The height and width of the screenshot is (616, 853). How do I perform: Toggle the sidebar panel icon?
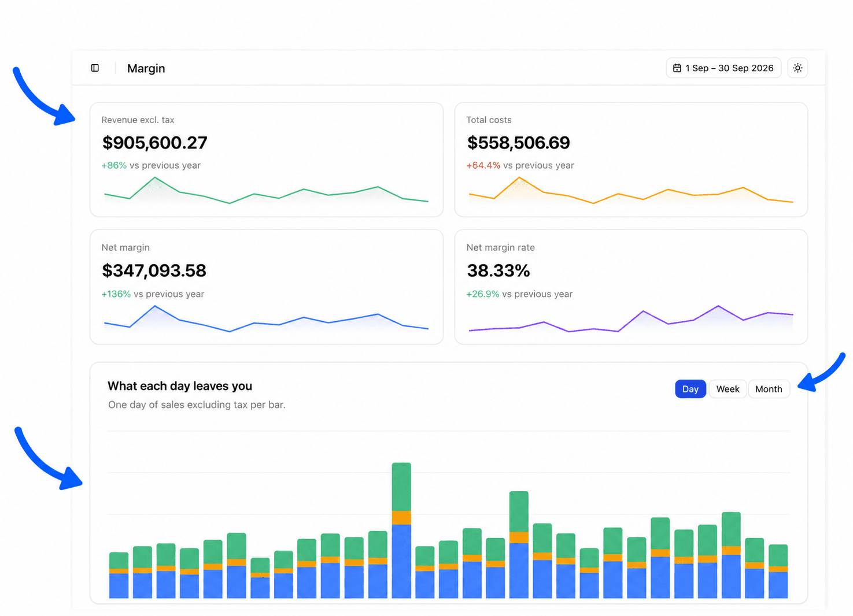(x=95, y=68)
